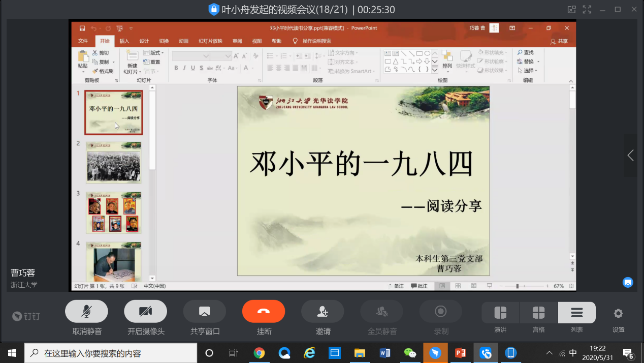Switch to the Slide Show (幻灯片放映) tab
Viewport: 644px width, 363px height.
(210, 41)
